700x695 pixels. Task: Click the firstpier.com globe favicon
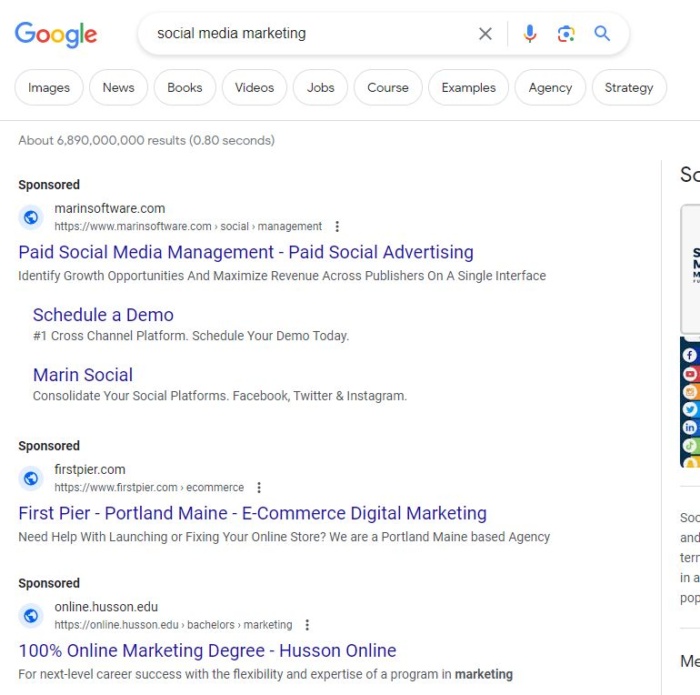[x=31, y=479]
